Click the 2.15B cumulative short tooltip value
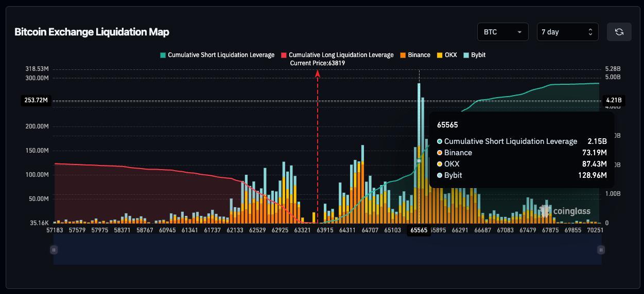Viewport: 644px width, 294px height. point(597,141)
